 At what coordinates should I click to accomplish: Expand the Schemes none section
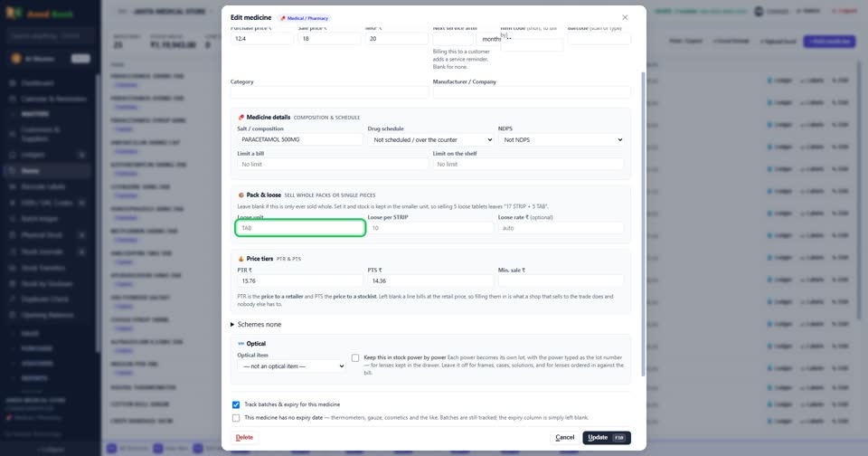point(256,324)
